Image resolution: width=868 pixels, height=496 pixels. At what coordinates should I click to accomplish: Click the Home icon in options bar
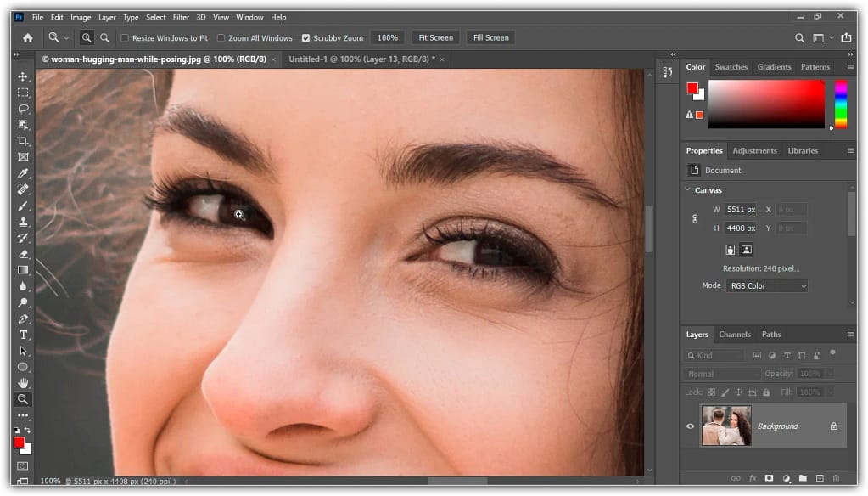(x=27, y=37)
